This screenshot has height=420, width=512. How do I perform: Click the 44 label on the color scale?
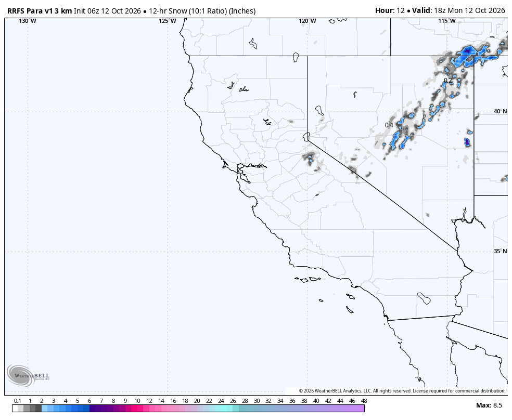[x=340, y=401]
